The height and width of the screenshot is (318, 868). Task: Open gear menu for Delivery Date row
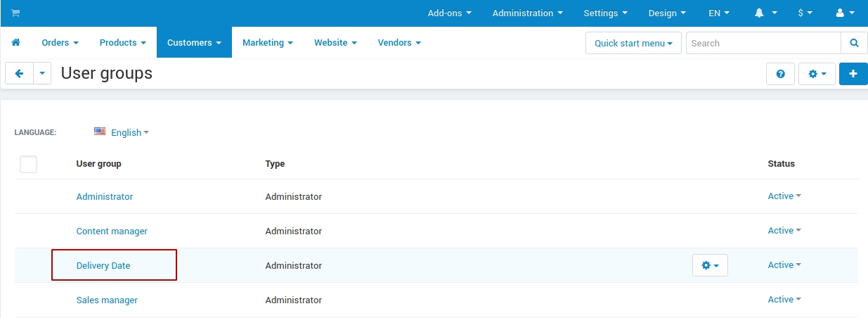tap(710, 265)
